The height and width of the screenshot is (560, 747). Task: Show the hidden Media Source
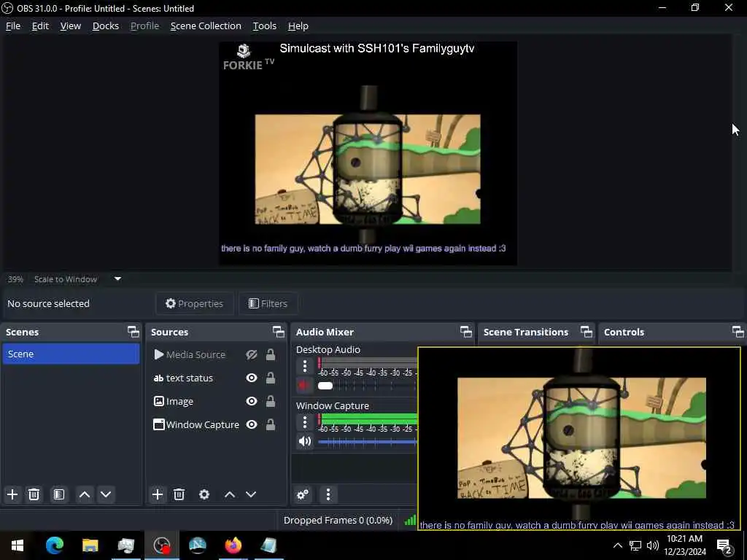[x=252, y=354]
